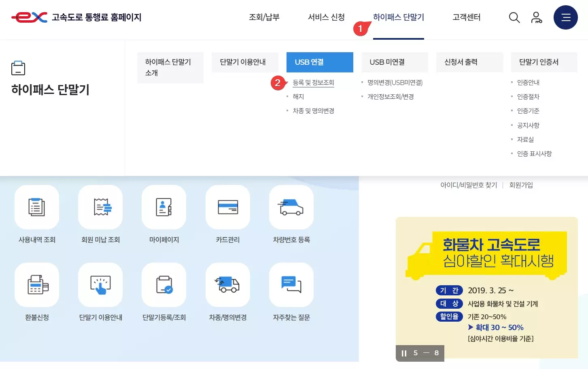Open 환불신청 via the printer icon
Image resolution: width=588 pixels, height=369 pixels.
37,285
